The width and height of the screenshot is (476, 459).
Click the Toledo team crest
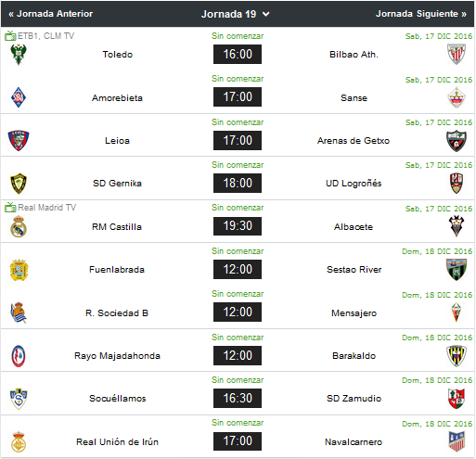click(x=19, y=55)
